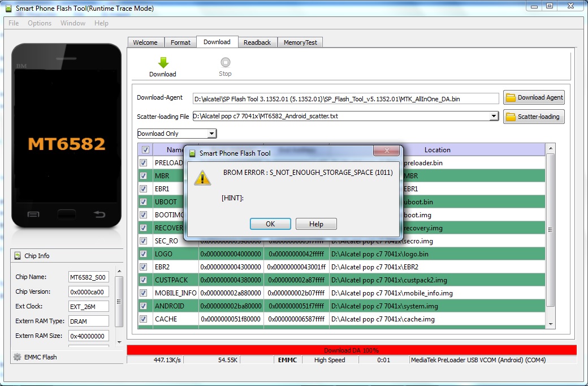Switch to the Welcome tab
The width and height of the screenshot is (588, 386).
click(145, 42)
